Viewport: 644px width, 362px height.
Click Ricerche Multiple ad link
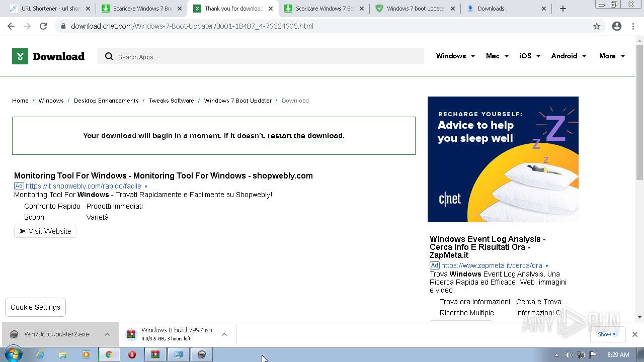467,313
